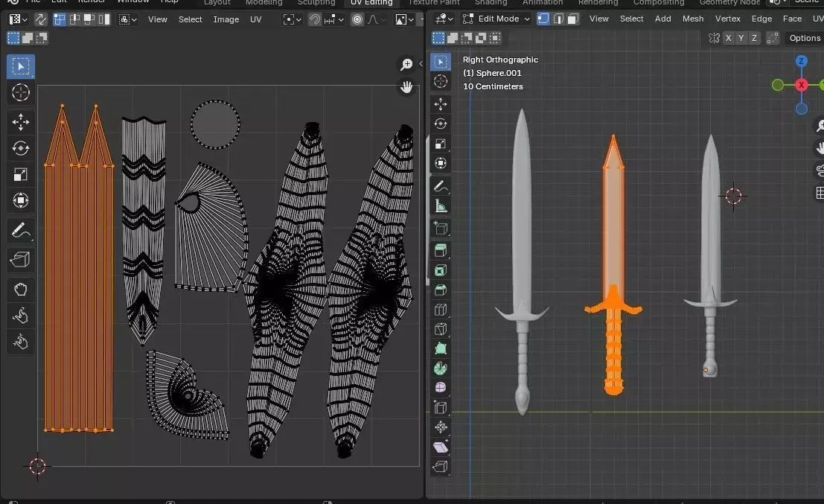Toggle snapping magnet in UV editor

315,19
